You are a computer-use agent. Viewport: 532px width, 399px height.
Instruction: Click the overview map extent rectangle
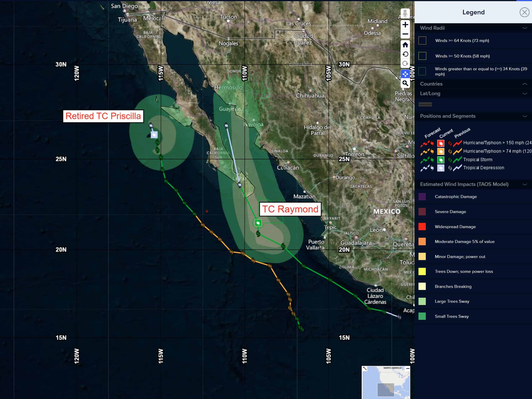386,390
